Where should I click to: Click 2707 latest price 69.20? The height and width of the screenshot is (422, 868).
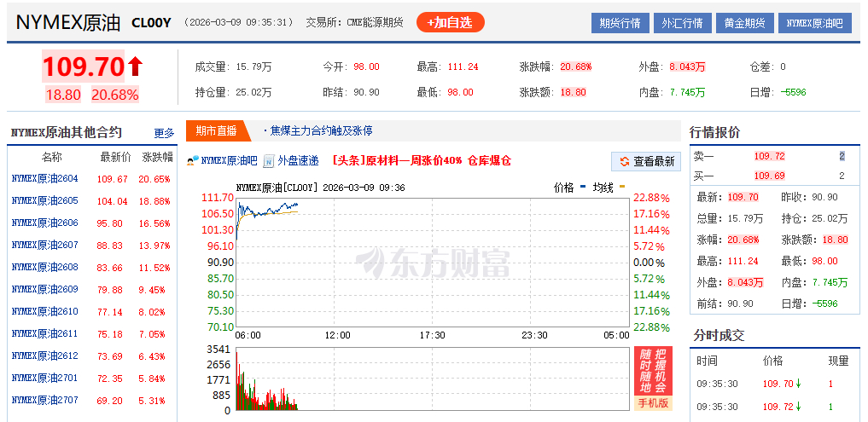109,400
